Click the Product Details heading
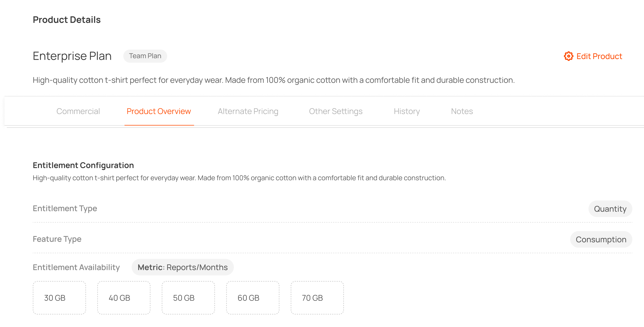The image size is (644, 327). (66, 20)
